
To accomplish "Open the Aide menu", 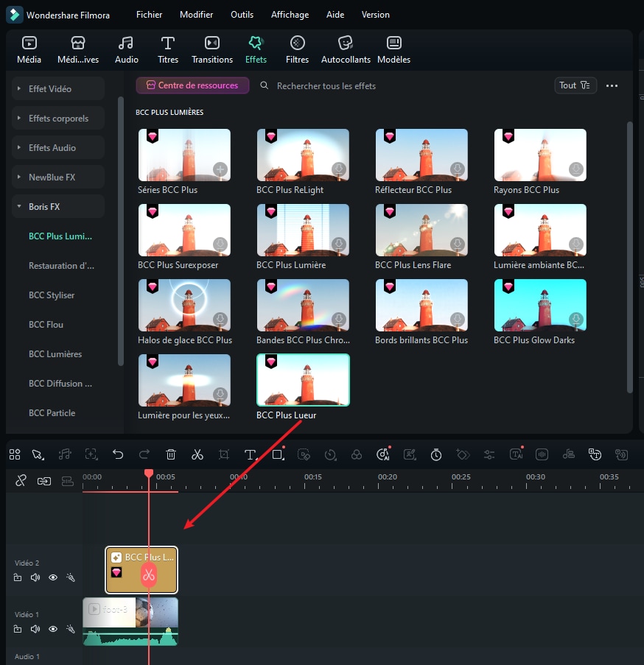I will click(x=335, y=15).
